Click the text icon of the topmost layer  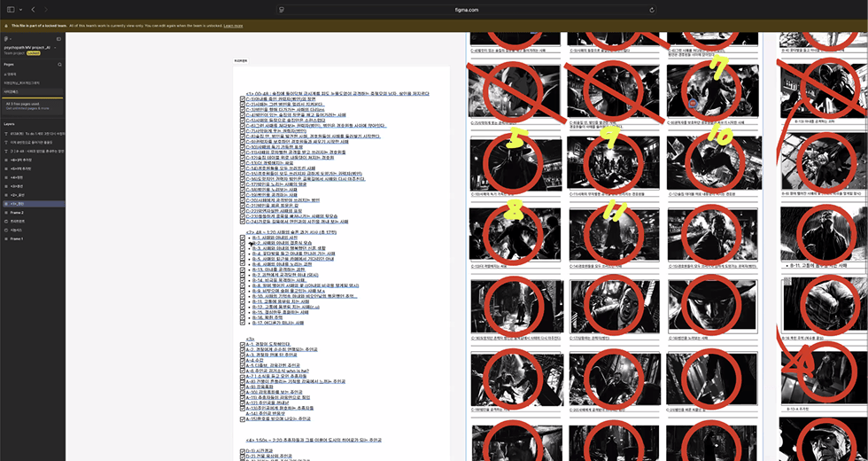(x=6, y=134)
